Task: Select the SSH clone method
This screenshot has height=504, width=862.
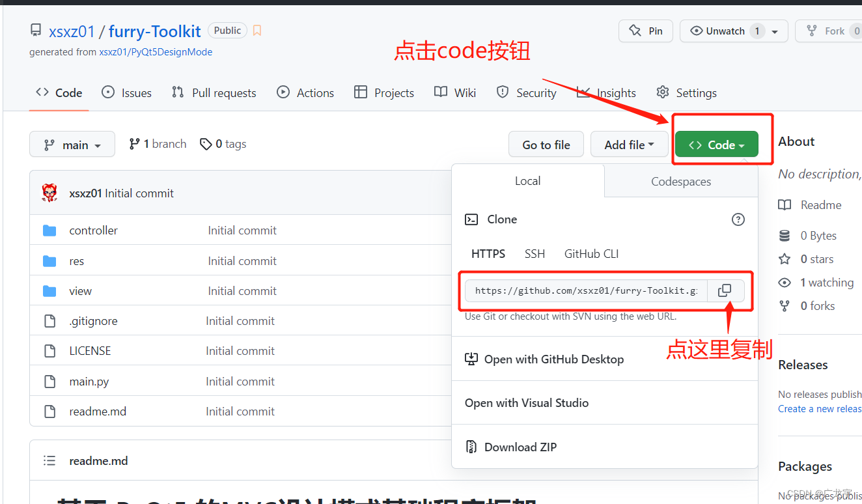Action: point(535,254)
